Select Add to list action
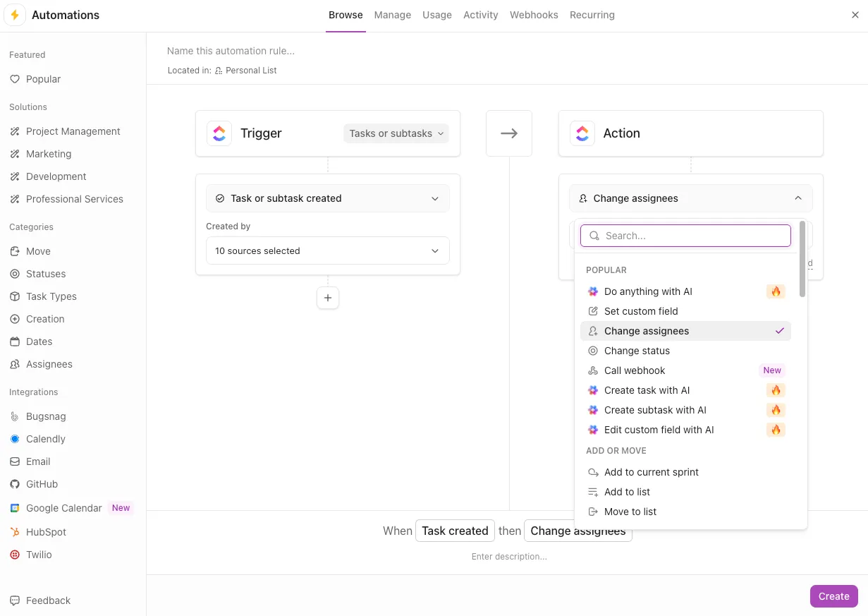Screen dimensions: 868x616 685,492
